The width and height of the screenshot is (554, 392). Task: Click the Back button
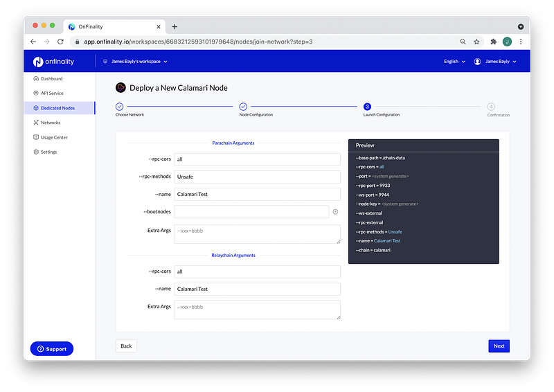pos(126,346)
